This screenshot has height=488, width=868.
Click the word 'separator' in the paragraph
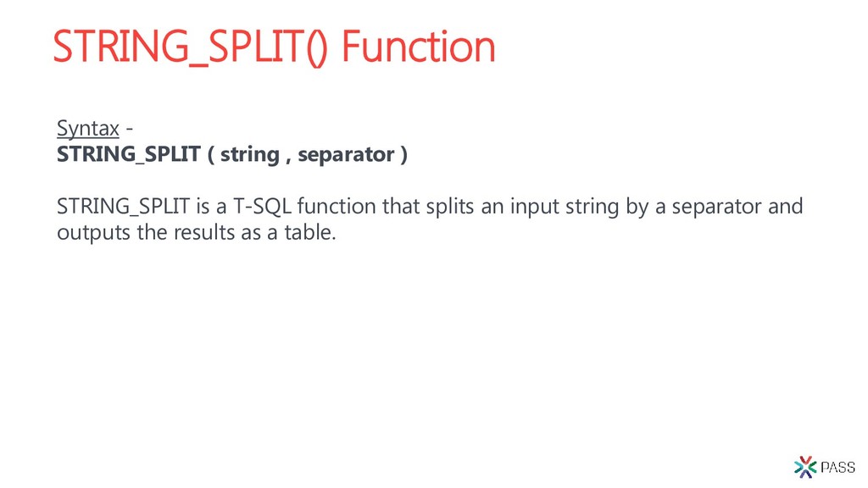pos(716,208)
